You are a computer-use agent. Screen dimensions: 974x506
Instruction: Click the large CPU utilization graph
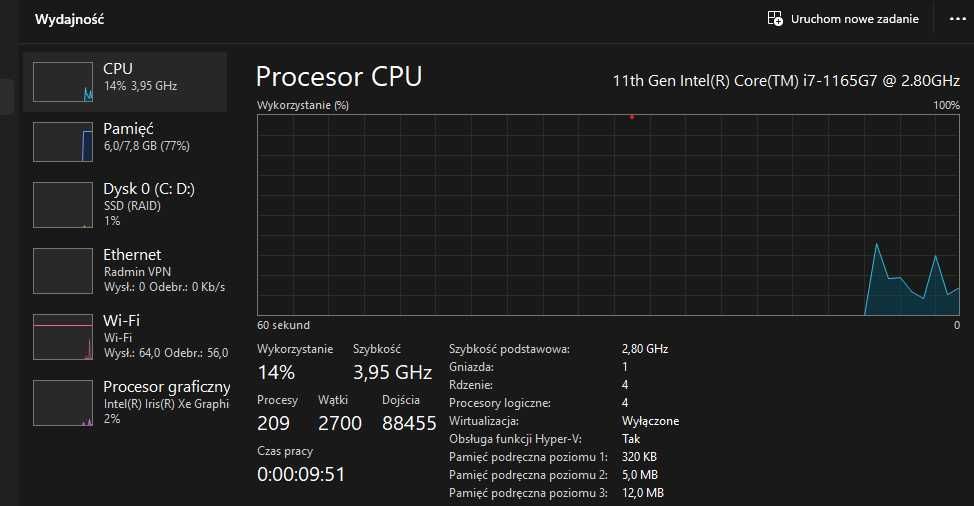coord(608,214)
